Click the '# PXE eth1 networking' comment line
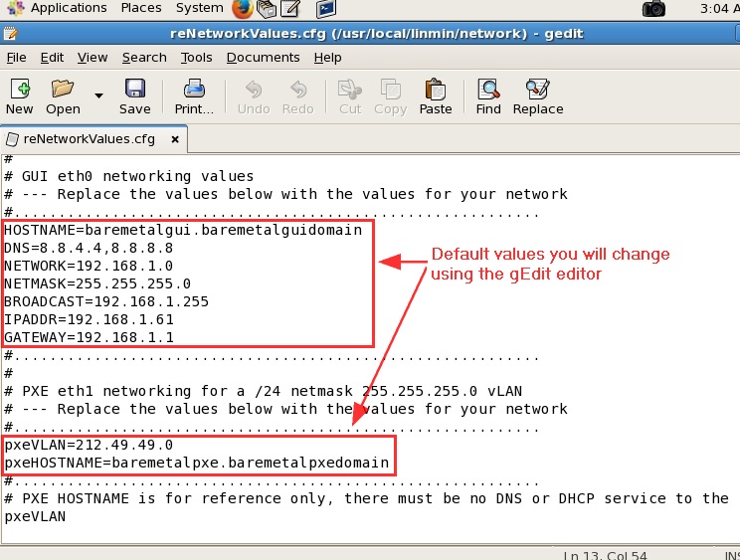 [263, 391]
